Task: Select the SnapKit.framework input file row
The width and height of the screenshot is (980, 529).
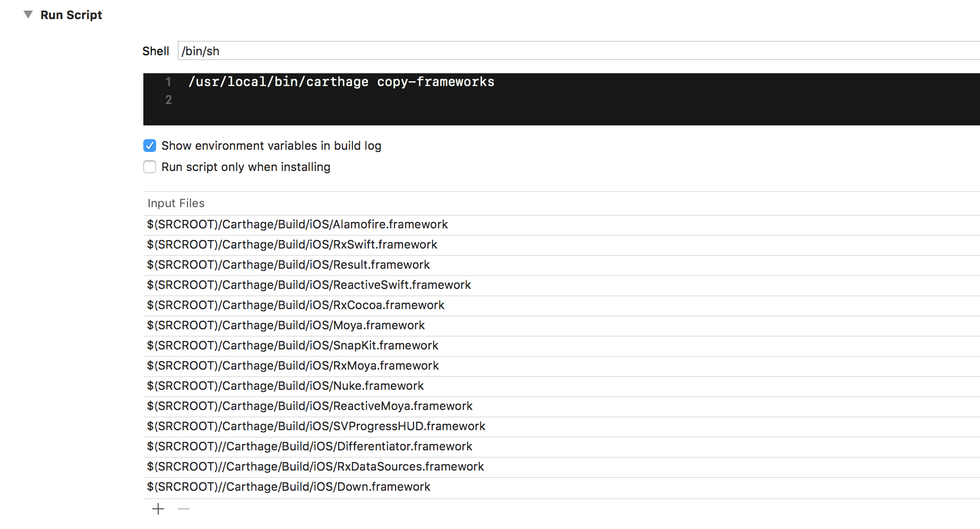Action: (293, 346)
